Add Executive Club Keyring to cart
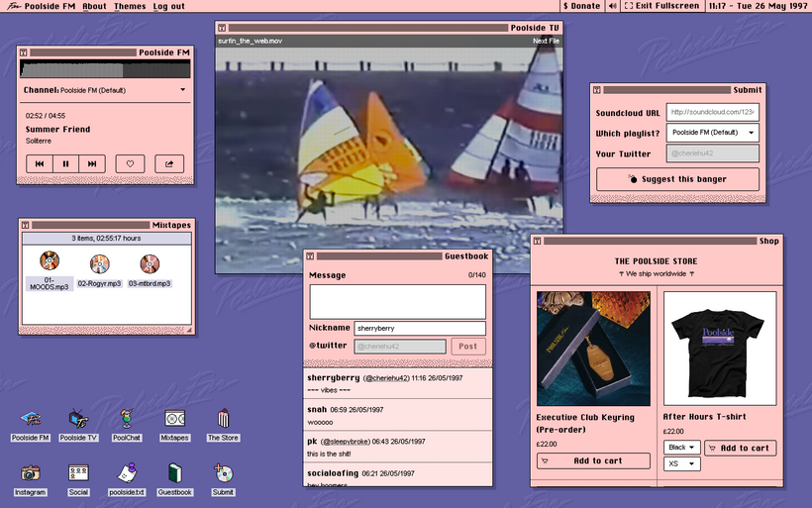This screenshot has height=508, width=812. 593,460
